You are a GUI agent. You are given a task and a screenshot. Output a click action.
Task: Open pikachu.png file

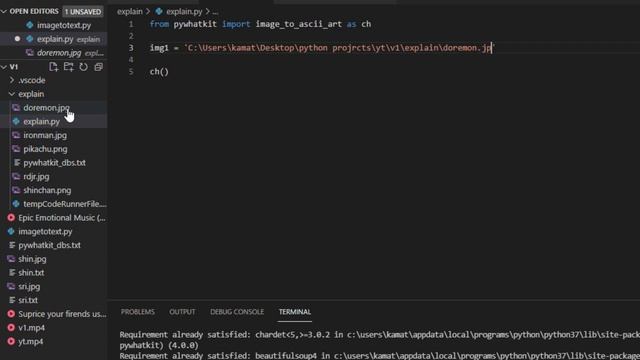point(45,149)
